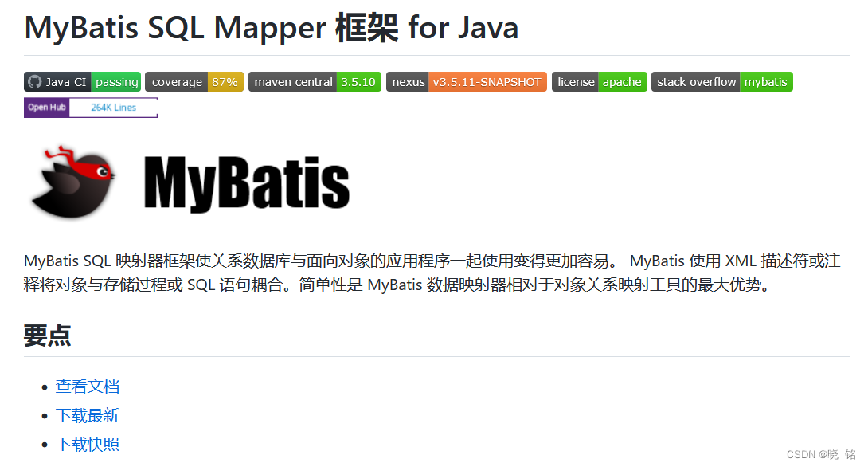Open the maven central 3.5.10 badge

[x=315, y=81]
